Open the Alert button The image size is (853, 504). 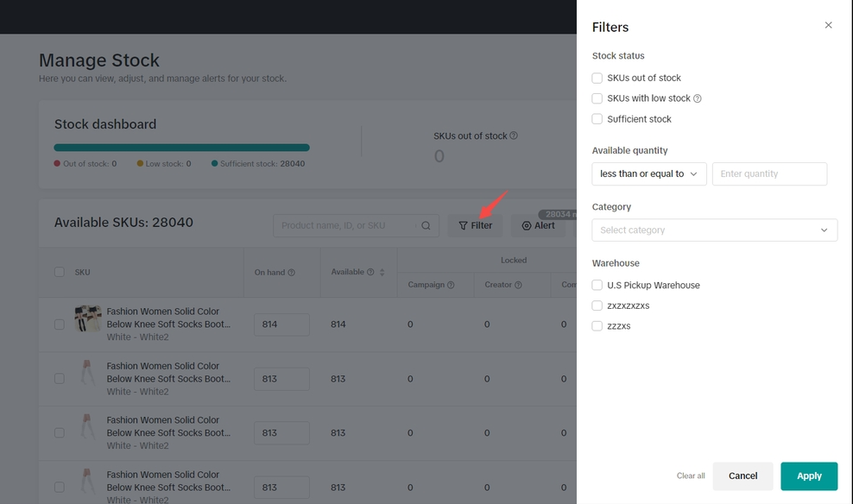tap(538, 226)
